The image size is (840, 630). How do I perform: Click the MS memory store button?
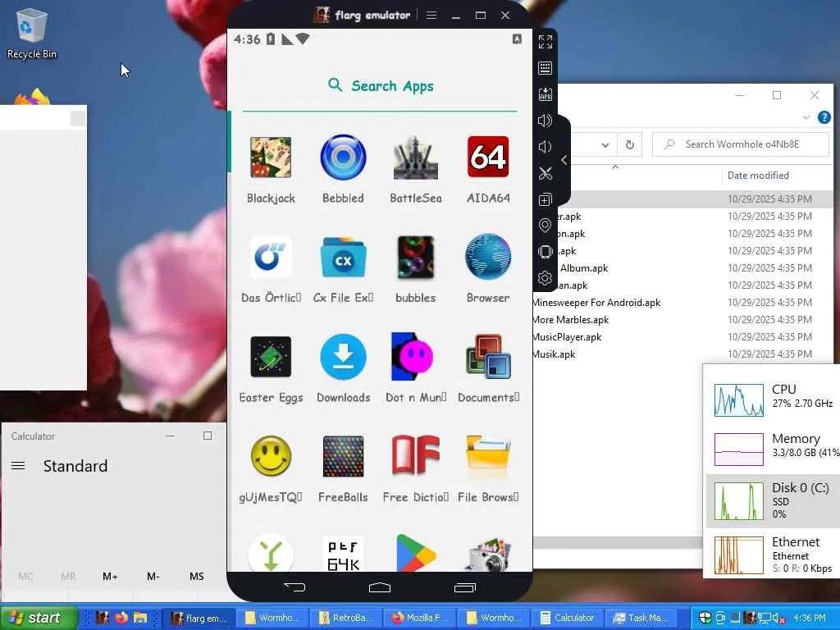tap(197, 577)
